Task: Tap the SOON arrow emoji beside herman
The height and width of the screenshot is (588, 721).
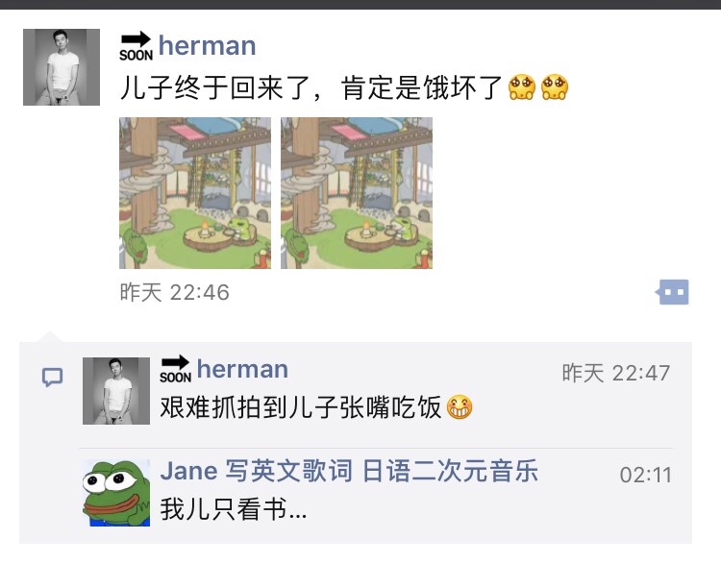Action: 137,46
